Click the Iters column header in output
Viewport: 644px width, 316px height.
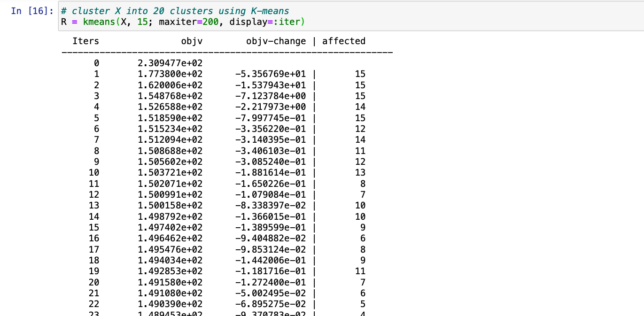tap(86, 41)
